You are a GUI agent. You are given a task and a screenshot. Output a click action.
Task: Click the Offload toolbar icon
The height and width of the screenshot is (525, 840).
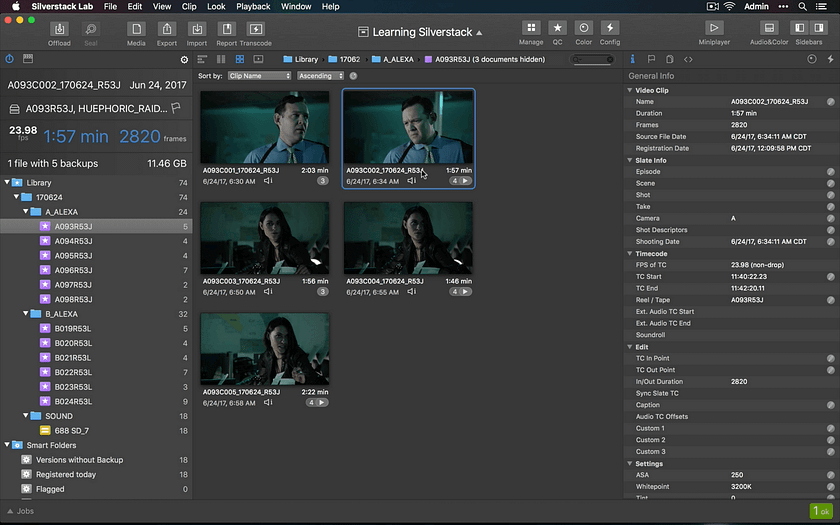(59, 29)
